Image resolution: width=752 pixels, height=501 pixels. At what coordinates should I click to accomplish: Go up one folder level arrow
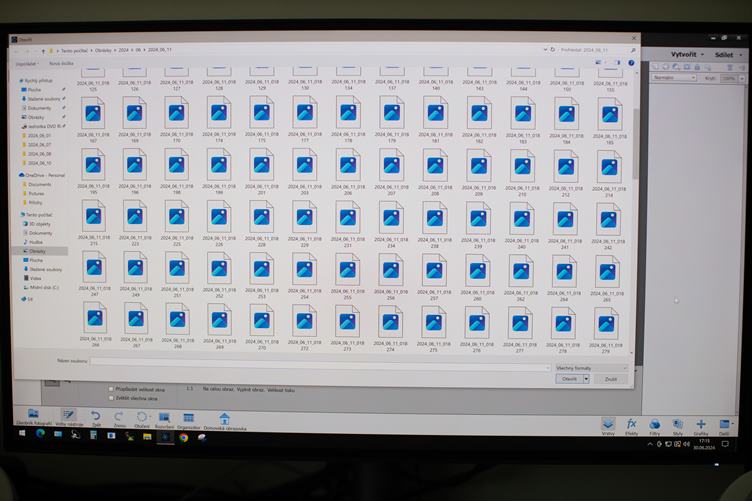point(43,51)
